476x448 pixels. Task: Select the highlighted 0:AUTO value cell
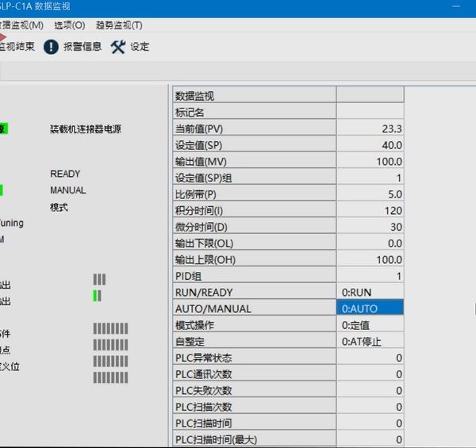pyautogui.click(x=370, y=308)
